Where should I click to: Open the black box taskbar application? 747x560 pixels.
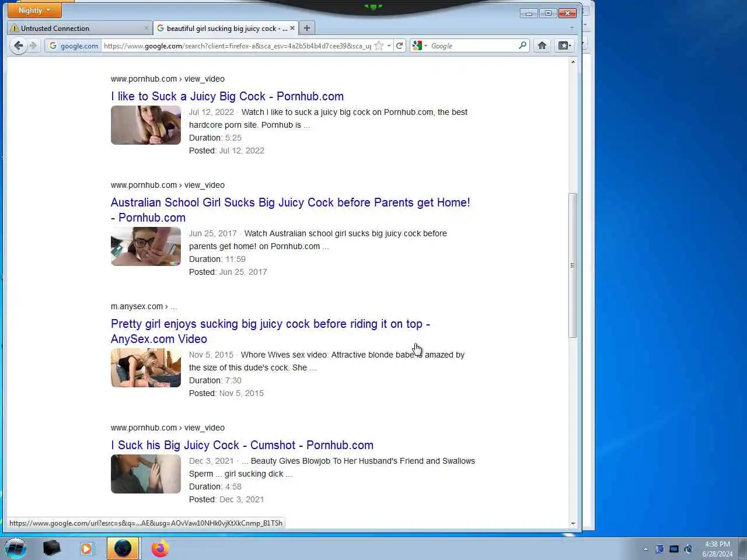click(x=51, y=548)
